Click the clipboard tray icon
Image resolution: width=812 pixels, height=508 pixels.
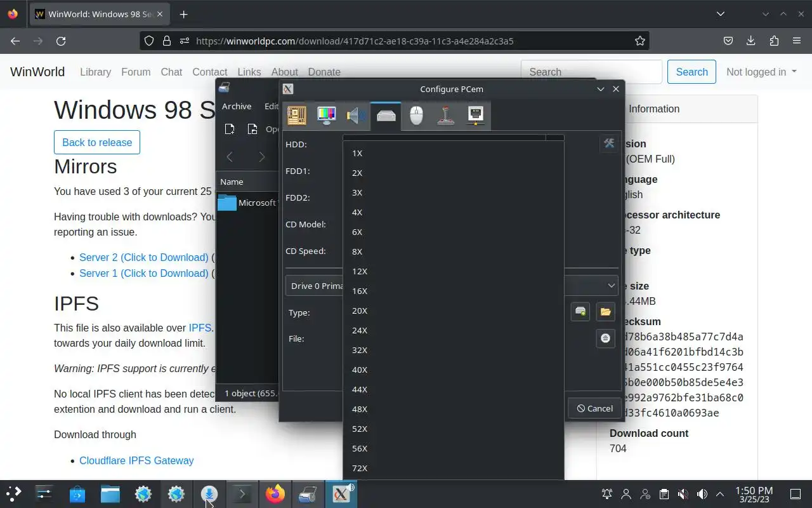click(x=664, y=494)
